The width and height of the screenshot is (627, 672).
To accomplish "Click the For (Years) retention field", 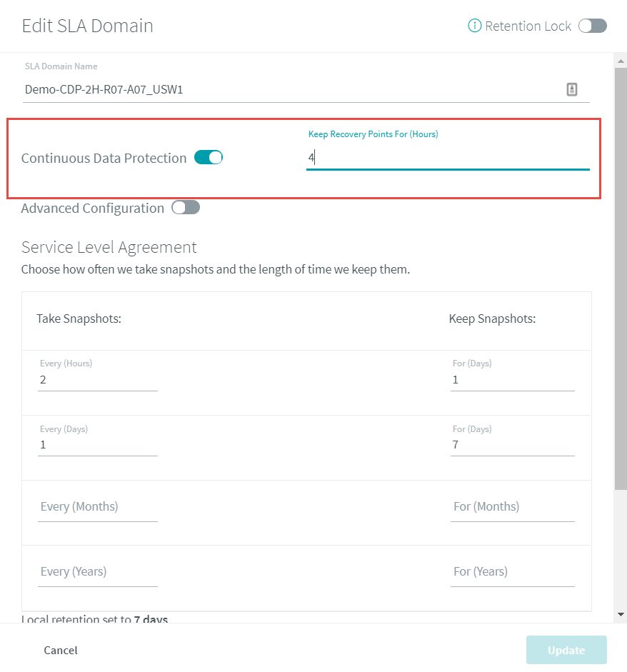I will (x=513, y=572).
